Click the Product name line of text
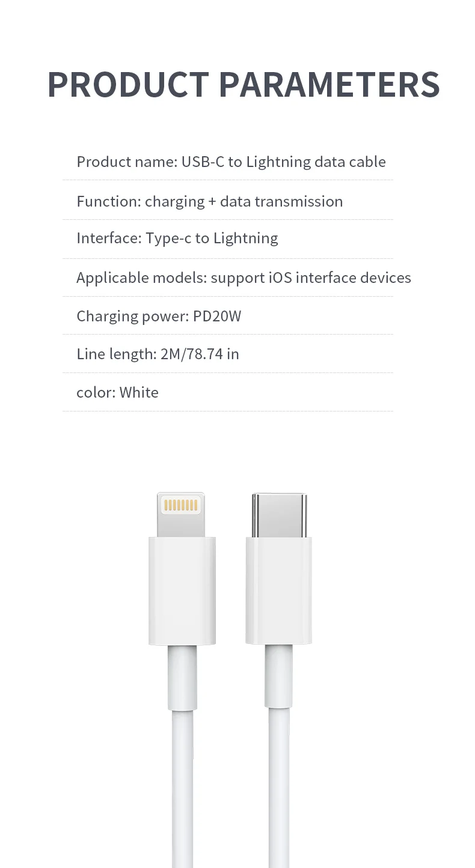The image size is (475, 868). click(x=231, y=162)
